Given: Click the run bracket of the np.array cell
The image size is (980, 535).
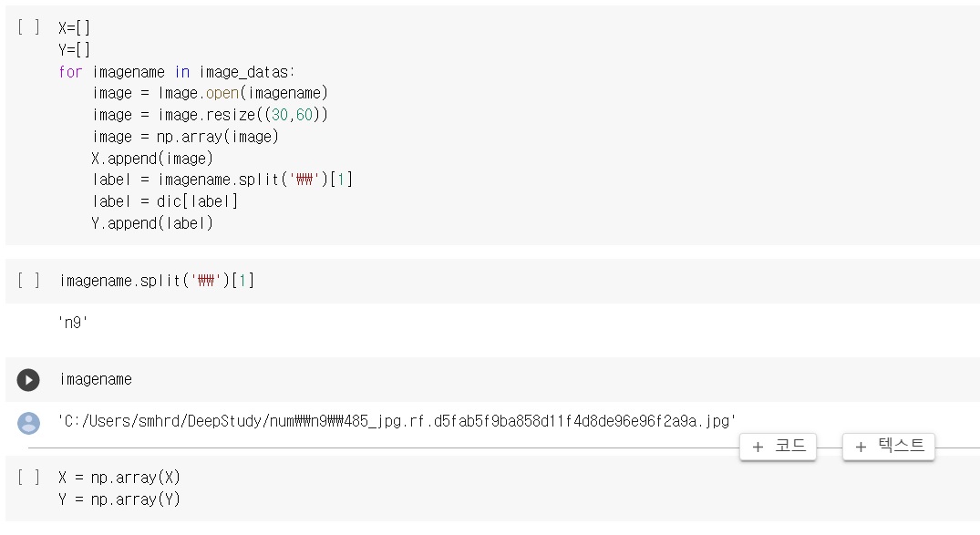Looking at the screenshot, I should (28, 477).
